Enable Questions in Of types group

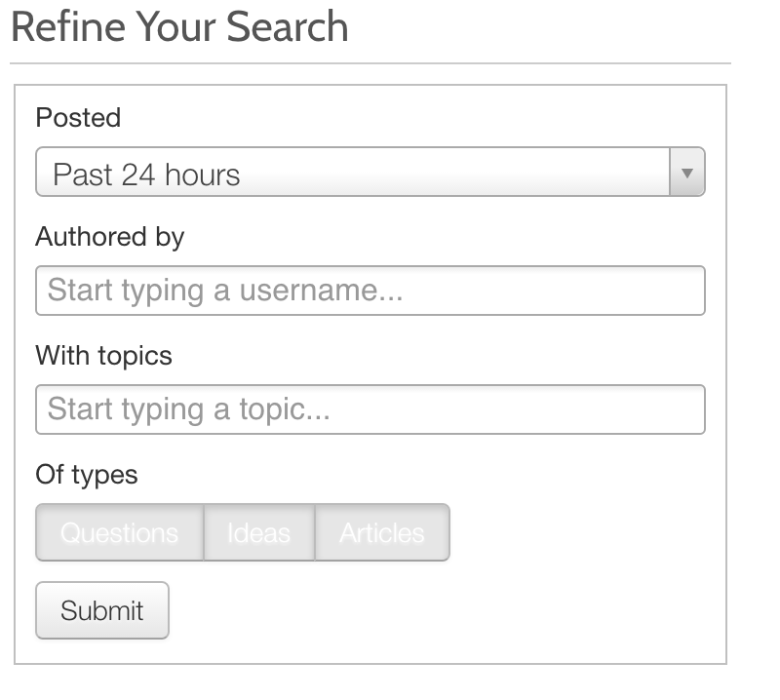(x=119, y=532)
